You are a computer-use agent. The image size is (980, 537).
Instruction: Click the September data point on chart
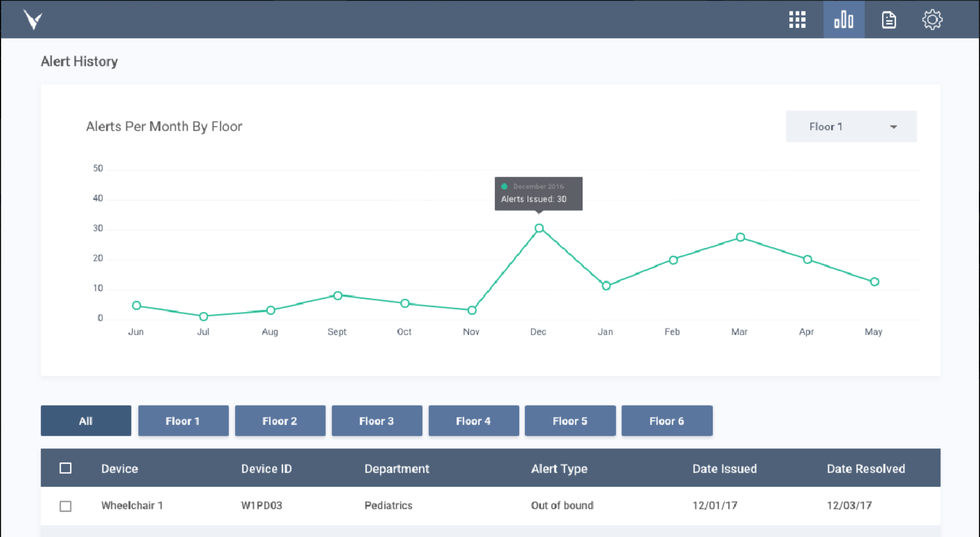(x=338, y=295)
